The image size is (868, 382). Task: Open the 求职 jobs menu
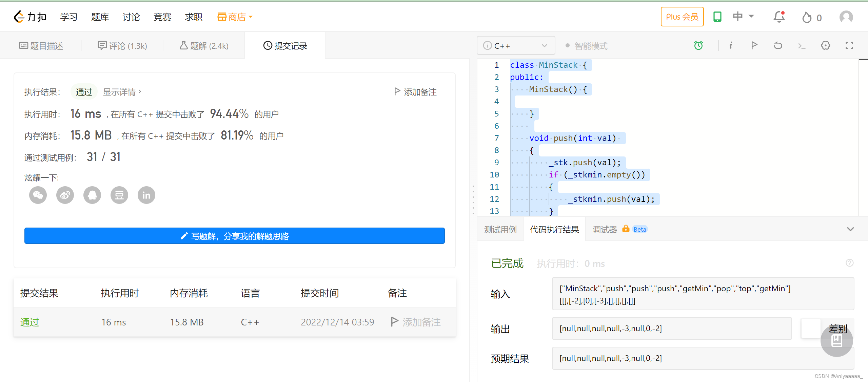point(194,17)
